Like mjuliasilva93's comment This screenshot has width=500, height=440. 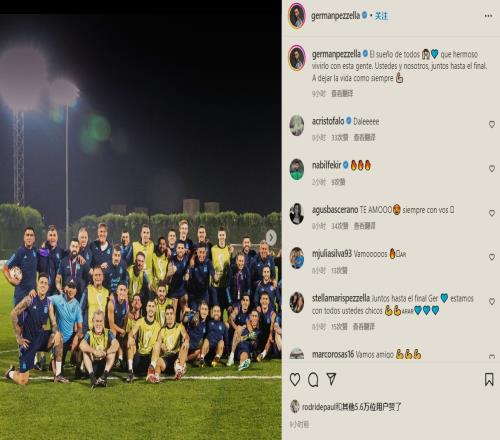click(x=492, y=257)
